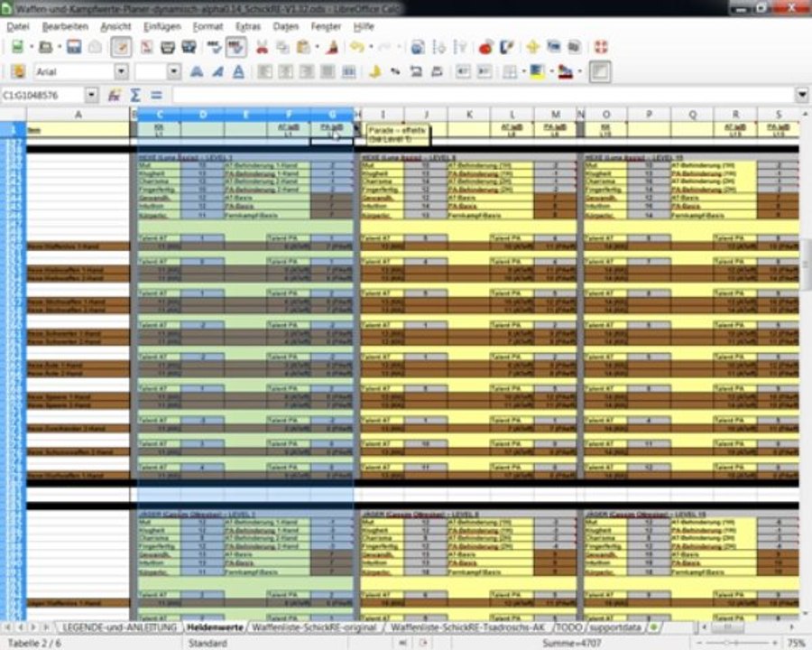
Task: Apply Underline formatting icon
Action: click(x=238, y=71)
